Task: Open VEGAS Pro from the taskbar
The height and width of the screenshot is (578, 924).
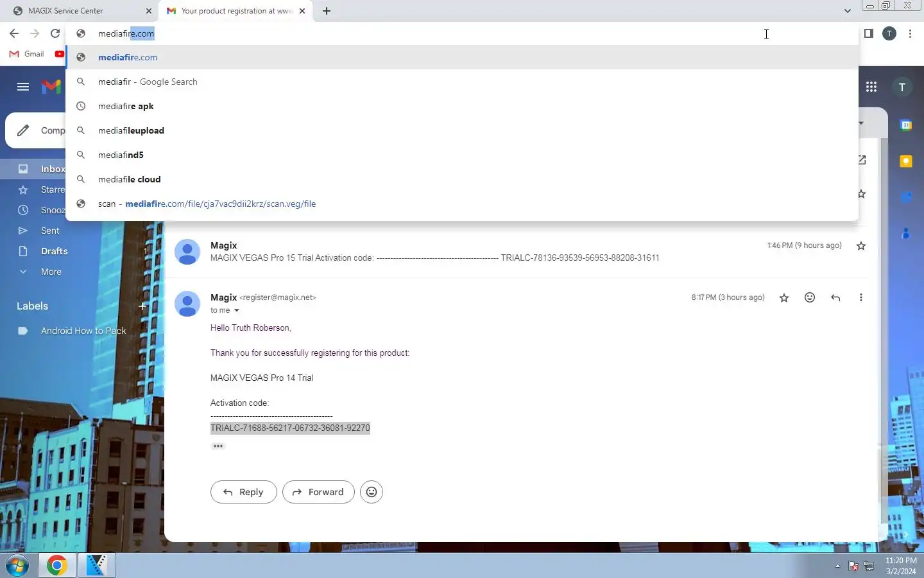Action: [x=96, y=565]
